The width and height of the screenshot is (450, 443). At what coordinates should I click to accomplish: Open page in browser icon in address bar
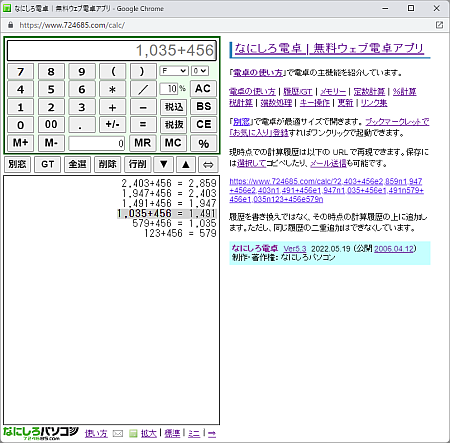[x=439, y=25]
